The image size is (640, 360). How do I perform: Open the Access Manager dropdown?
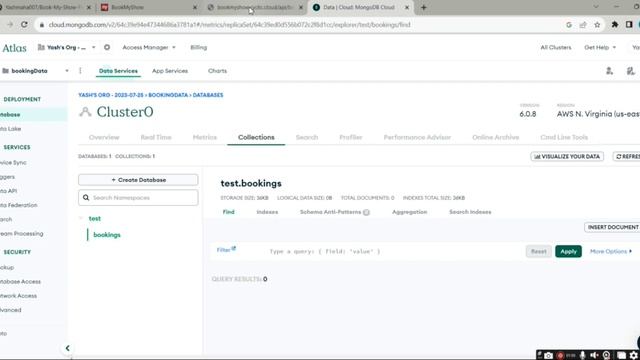coord(149,47)
